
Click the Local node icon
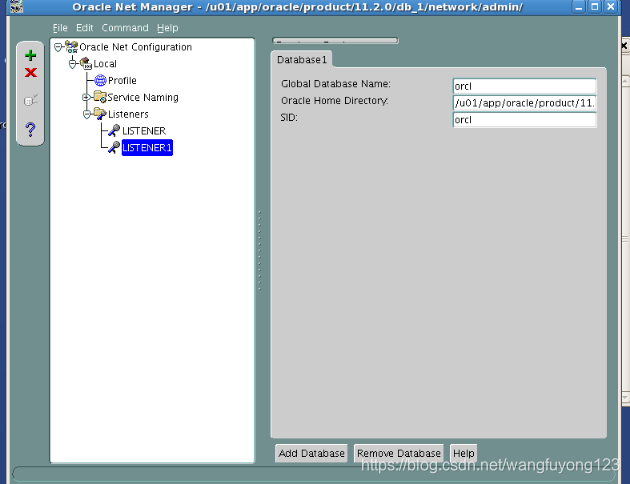tap(86, 63)
